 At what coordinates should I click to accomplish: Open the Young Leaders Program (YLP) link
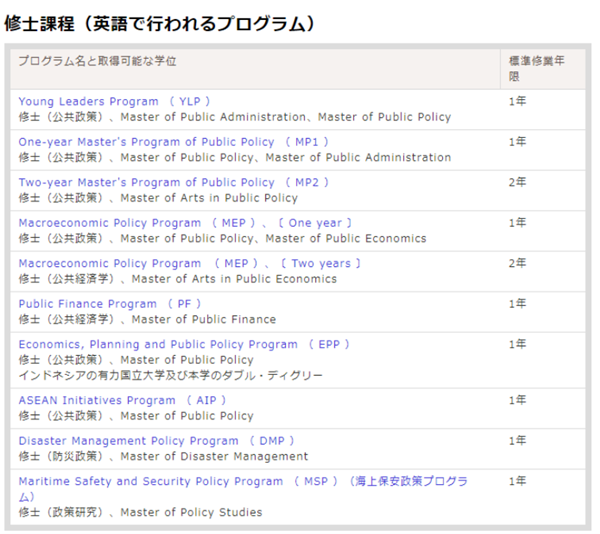(x=114, y=101)
